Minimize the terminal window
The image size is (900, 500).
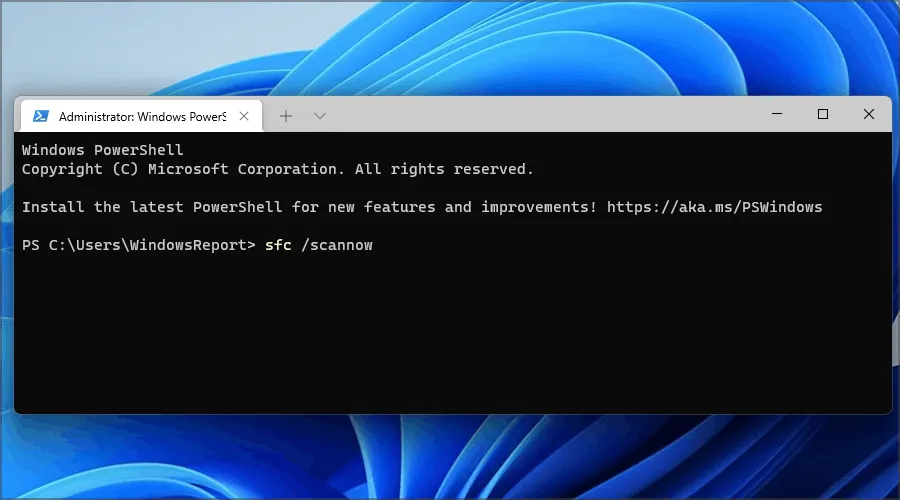(x=776, y=115)
